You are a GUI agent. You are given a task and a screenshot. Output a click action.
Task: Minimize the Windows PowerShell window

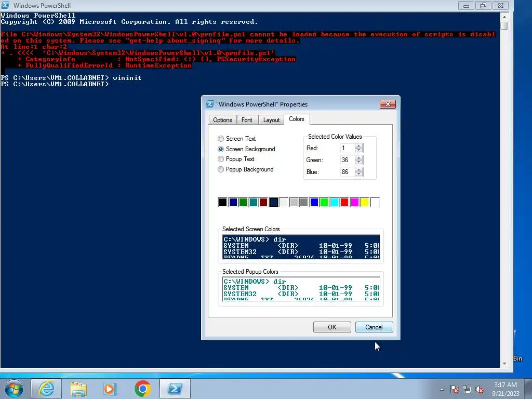(x=466, y=5)
